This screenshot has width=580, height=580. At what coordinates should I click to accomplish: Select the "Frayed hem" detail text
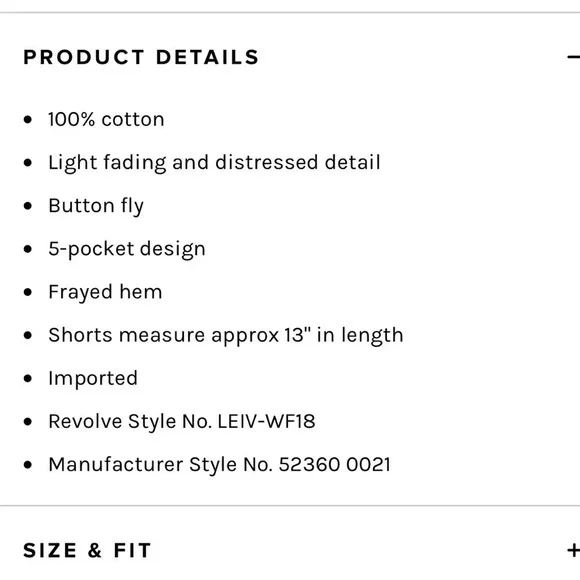(105, 292)
